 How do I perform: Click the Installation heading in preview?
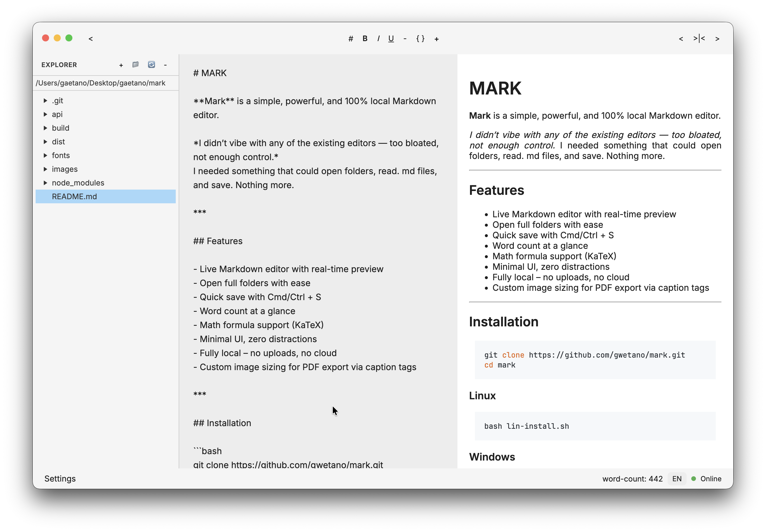point(504,322)
